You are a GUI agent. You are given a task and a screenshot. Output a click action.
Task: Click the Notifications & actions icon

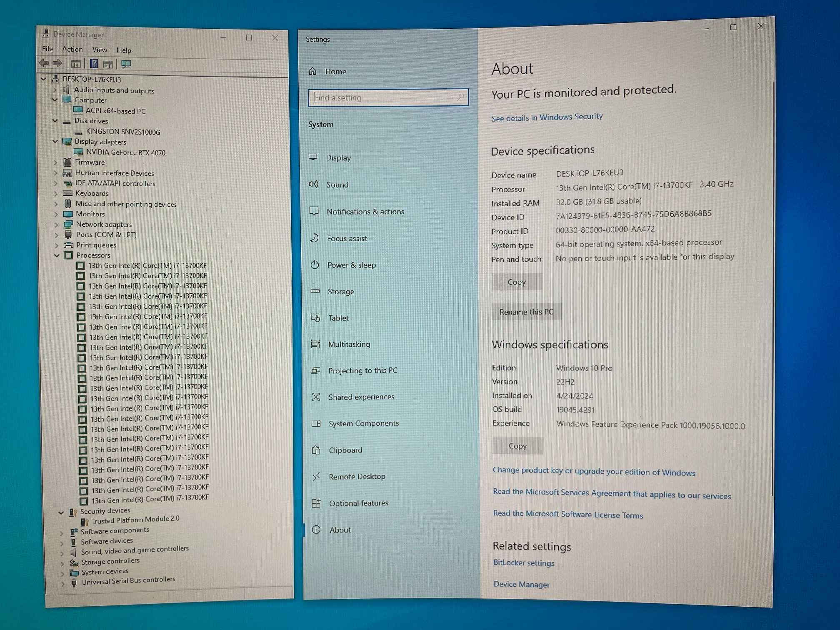pos(314,211)
